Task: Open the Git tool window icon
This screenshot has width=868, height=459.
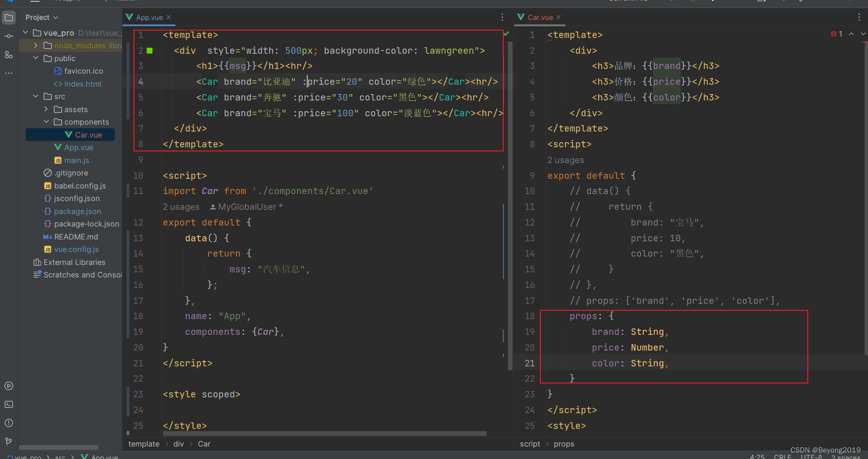Action: 9,441
